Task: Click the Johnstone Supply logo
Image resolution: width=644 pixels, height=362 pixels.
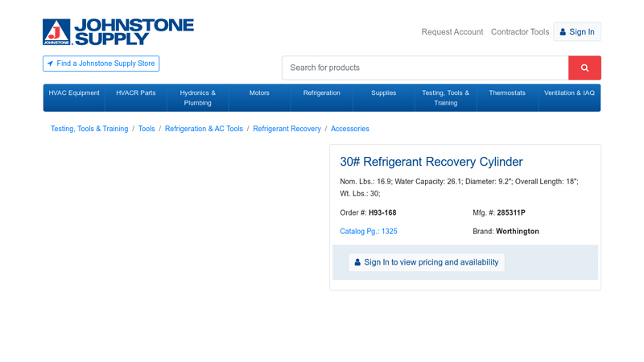Action: (118, 31)
